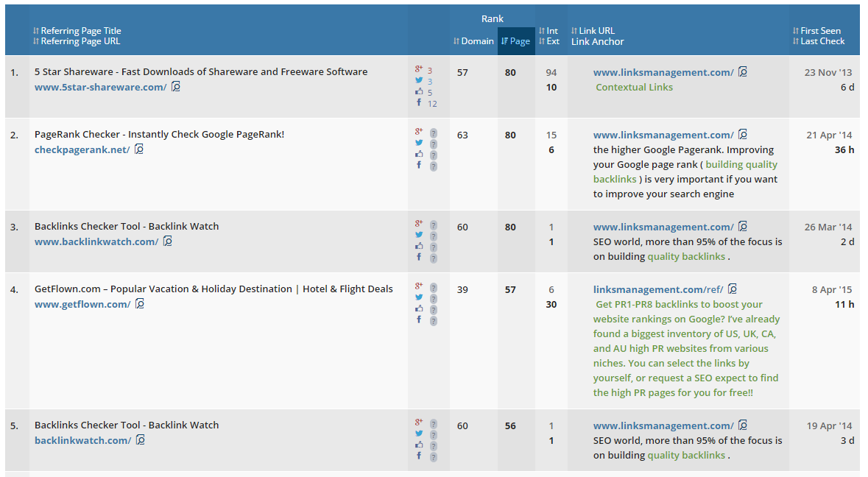Click Facebook icon in GetFlown.com row
The width and height of the screenshot is (868, 477).
[419, 319]
